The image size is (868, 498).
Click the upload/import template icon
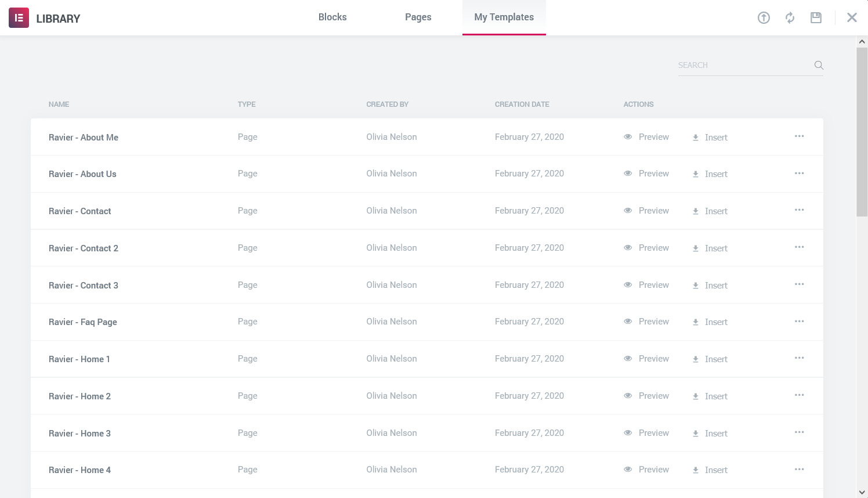coord(764,18)
